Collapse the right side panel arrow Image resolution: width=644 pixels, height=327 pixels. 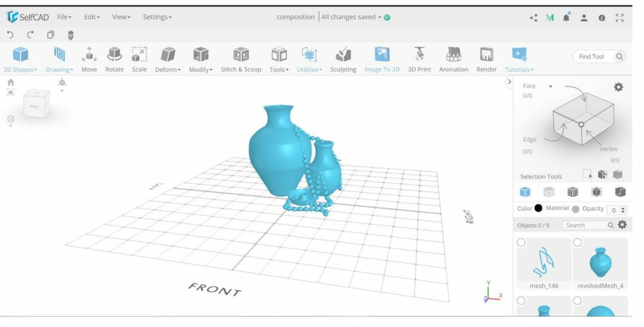[509, 82]
